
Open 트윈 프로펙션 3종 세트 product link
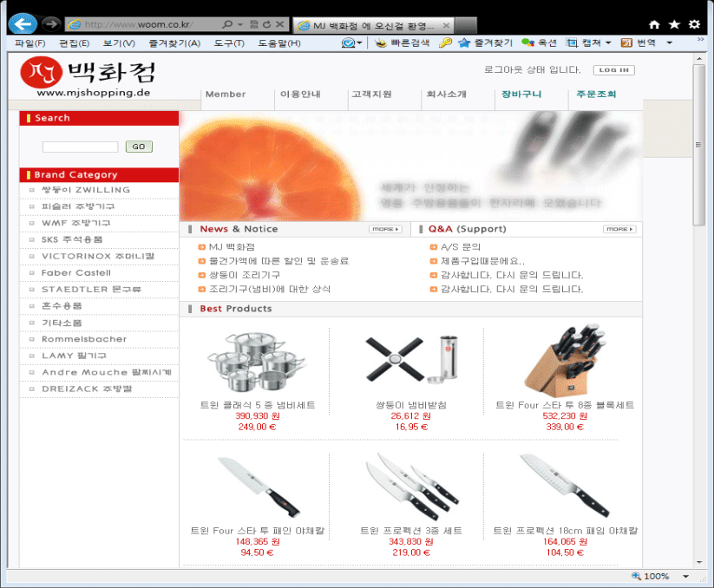tap(411, 531)
